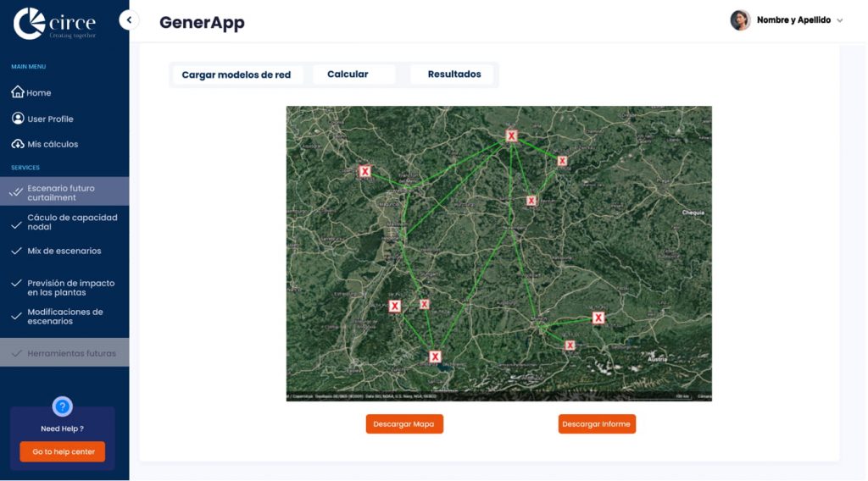
Task: Switch to Cargar modelos de red tab
Action: [x=236, y=75]
